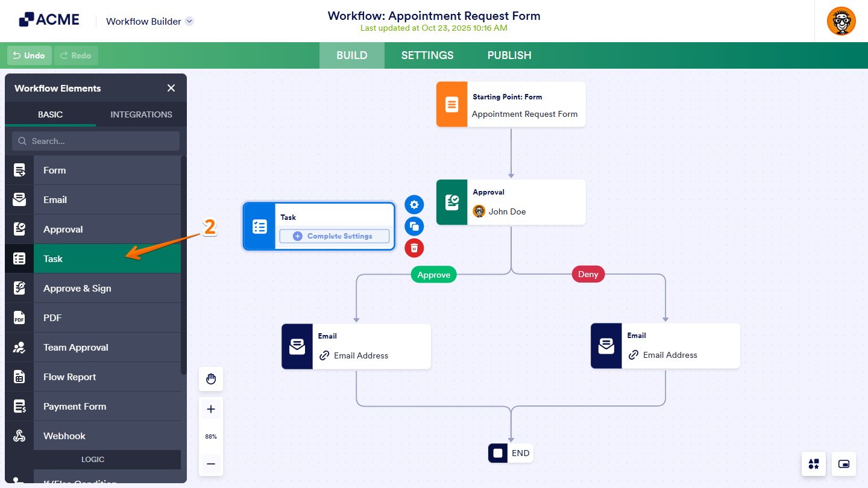Click the Approve & Sign element icon

[x=19, y=289]
